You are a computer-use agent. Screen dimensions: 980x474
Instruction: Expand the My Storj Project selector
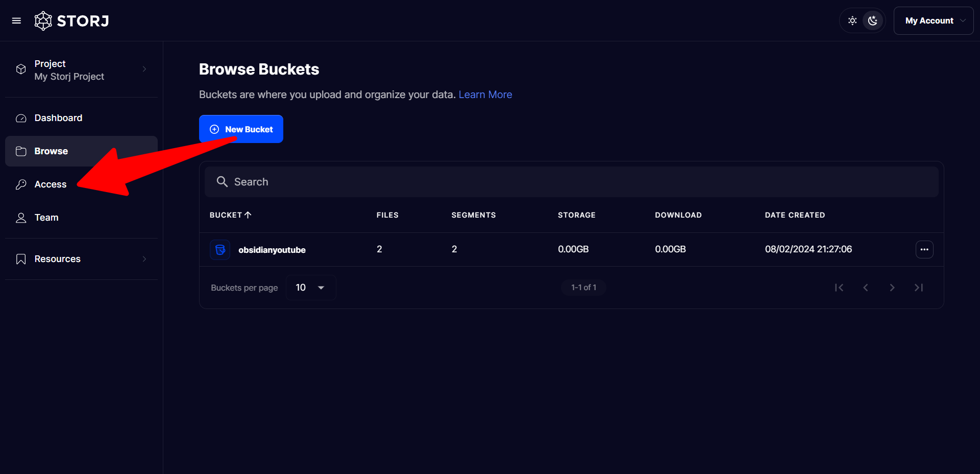82,70
